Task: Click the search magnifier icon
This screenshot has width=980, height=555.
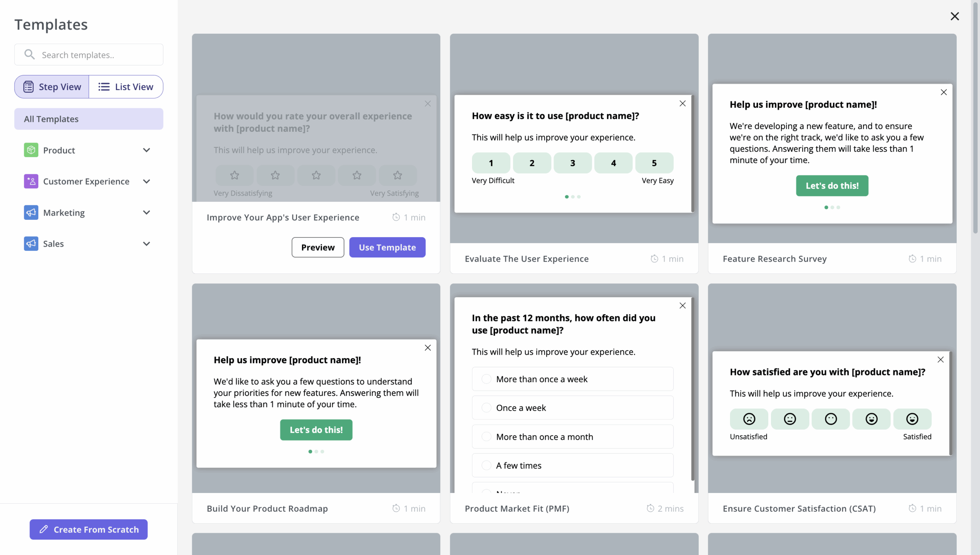Action: [29, 54]
